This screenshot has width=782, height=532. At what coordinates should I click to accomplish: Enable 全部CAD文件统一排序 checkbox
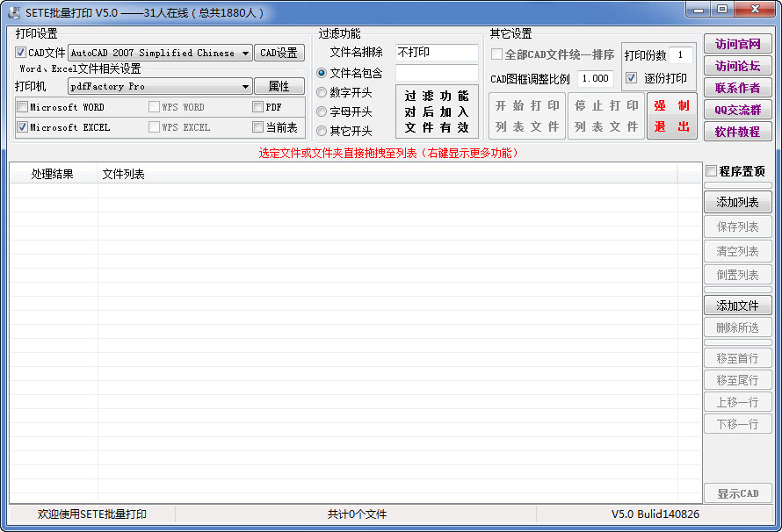tap(496, 54)
